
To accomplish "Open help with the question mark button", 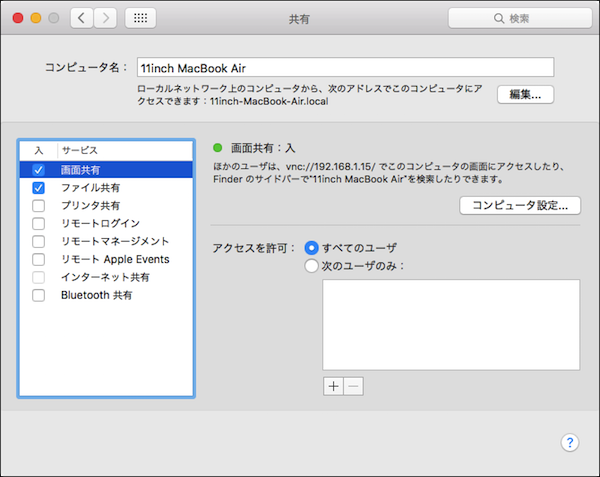I will 570,443.
